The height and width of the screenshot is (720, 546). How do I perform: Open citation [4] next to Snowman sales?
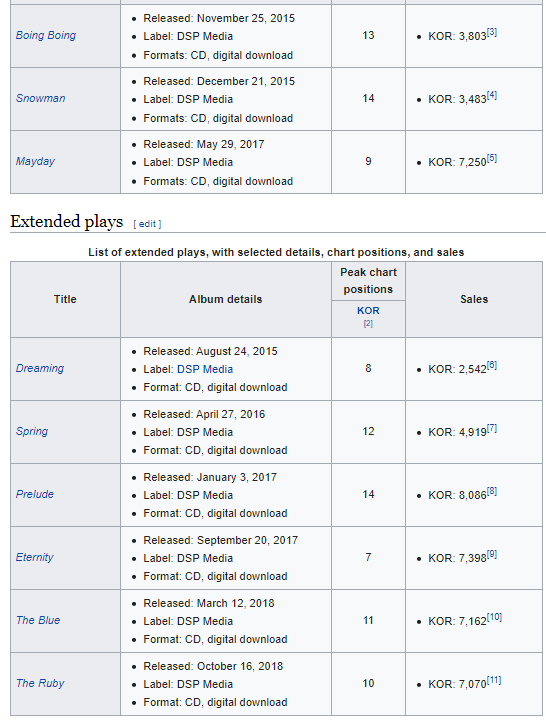[492, 96]
